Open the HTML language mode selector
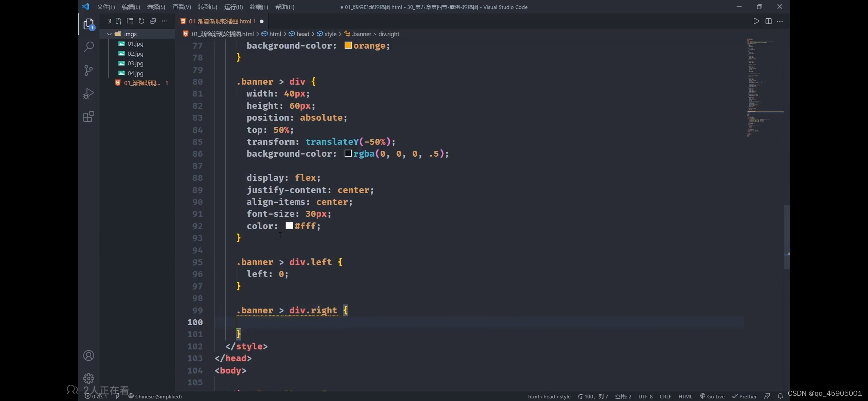The image size is (868, 401). (x=685, y=397)
